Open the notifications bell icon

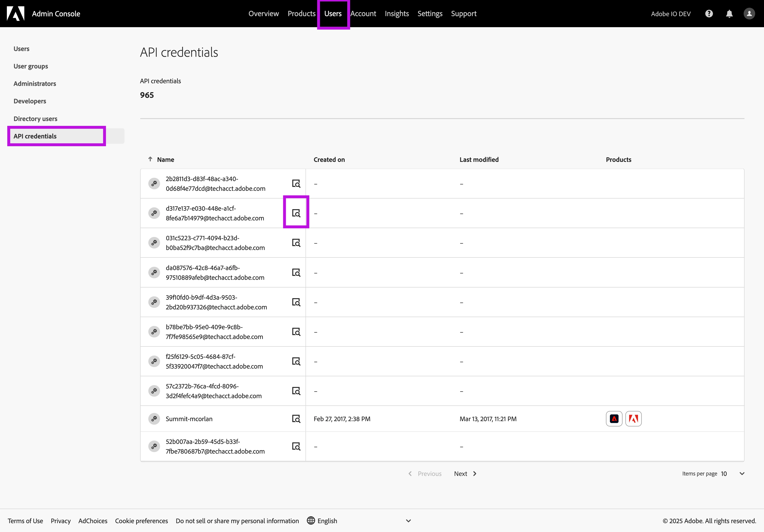click(729, 14)
